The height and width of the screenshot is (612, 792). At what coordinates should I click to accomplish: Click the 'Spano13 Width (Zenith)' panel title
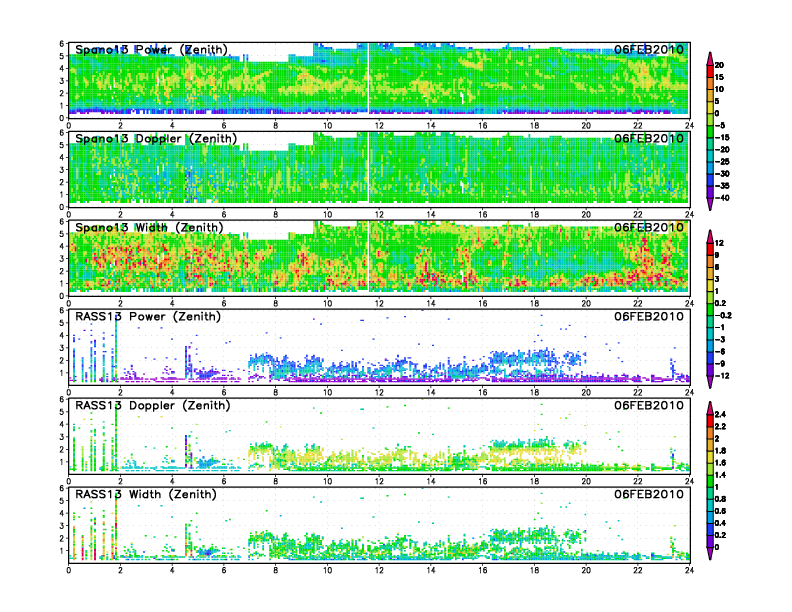click(x=149, y=228)
